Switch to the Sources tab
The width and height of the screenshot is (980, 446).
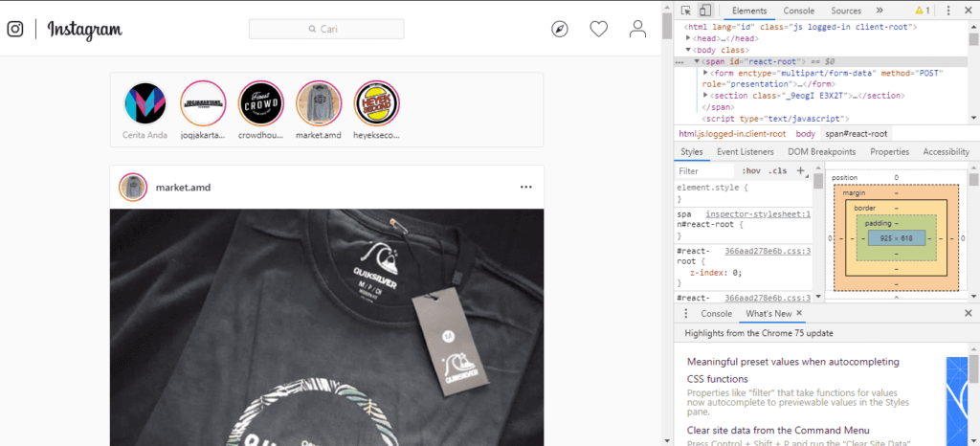[846, 11]
